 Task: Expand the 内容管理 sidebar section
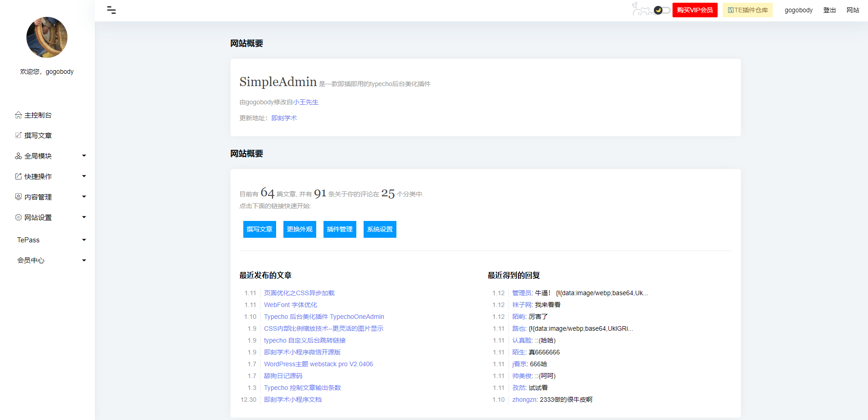[84, 196]
